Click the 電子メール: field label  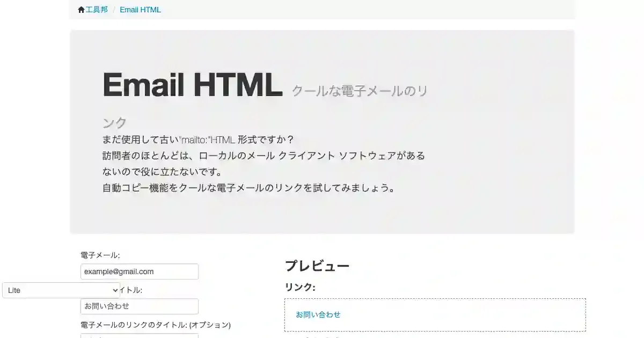point(100,255)
